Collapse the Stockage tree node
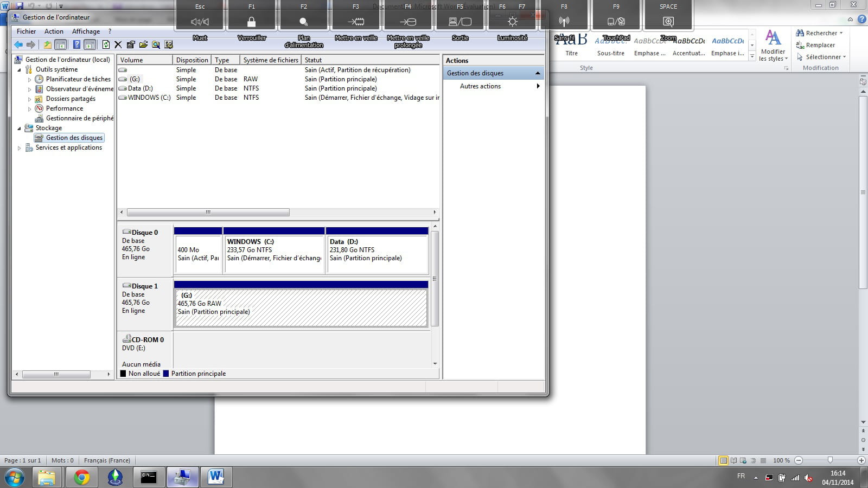The image size is (868, 488). [20, 129]
